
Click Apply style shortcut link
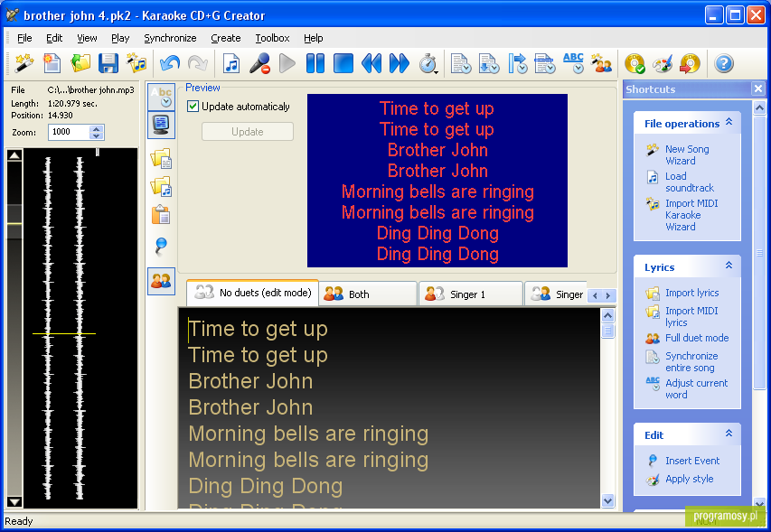click(690, 479)
